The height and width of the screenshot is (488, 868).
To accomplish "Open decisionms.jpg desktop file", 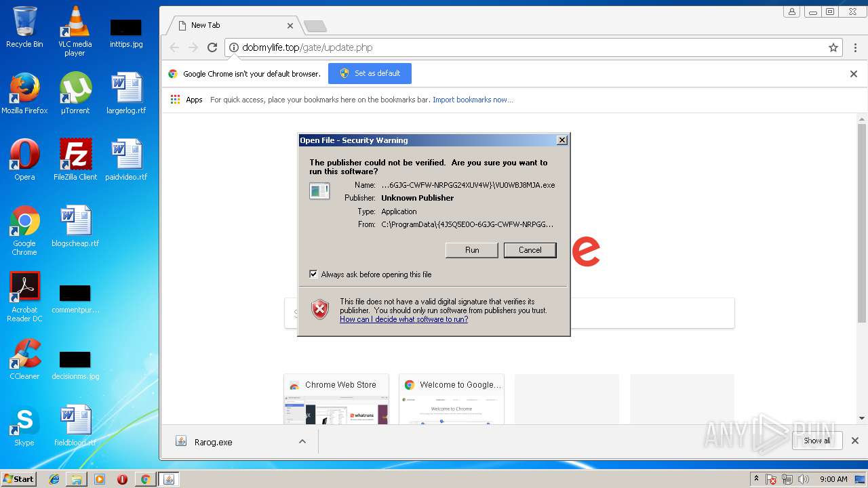I will (x=75, y=365).
